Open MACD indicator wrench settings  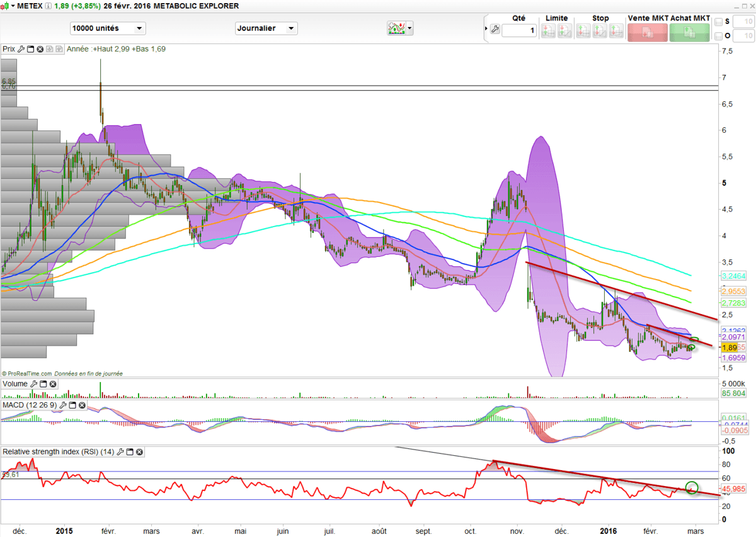(62, 405)
